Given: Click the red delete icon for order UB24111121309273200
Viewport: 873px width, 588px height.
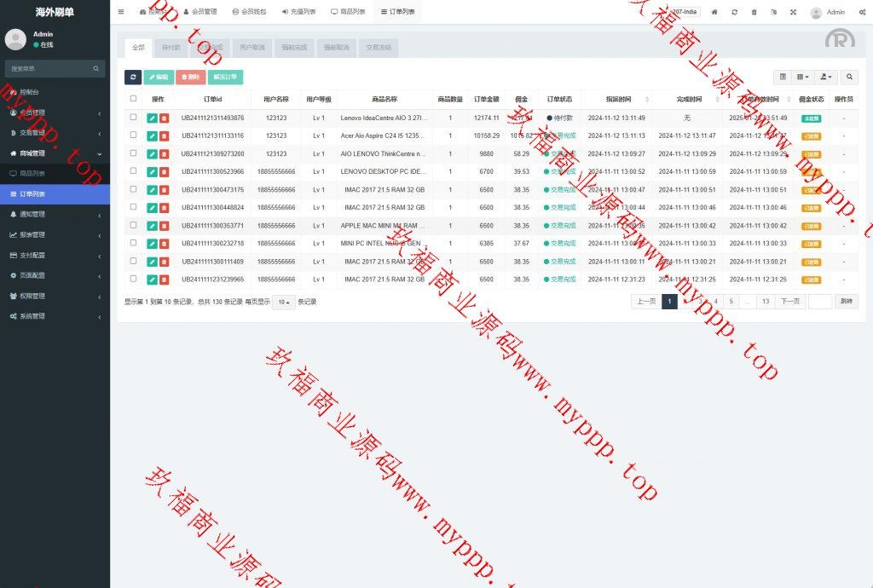Looking at the screenshot, I should click(x=164, y=154).
